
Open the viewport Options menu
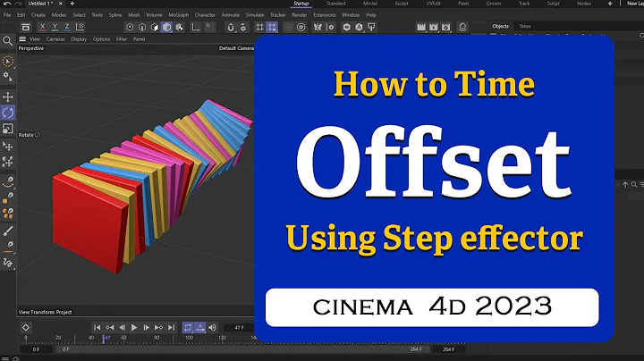tap(101, 39)
